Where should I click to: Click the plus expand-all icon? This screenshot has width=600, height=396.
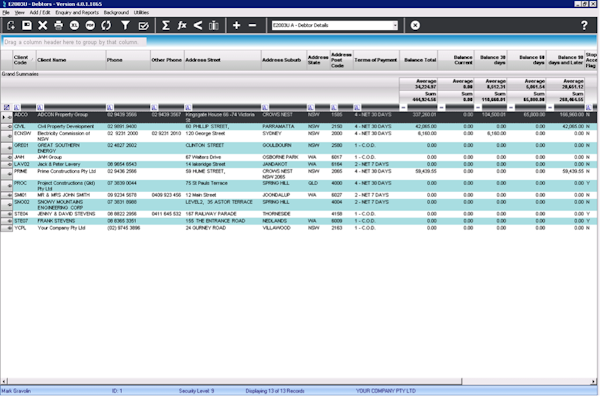[x=236, y=25]
